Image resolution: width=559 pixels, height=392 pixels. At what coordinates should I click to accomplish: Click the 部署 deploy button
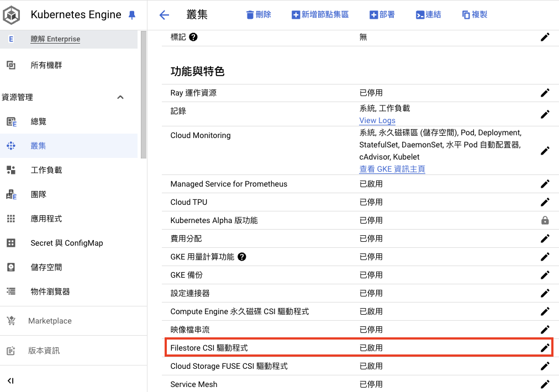point(382,14)
